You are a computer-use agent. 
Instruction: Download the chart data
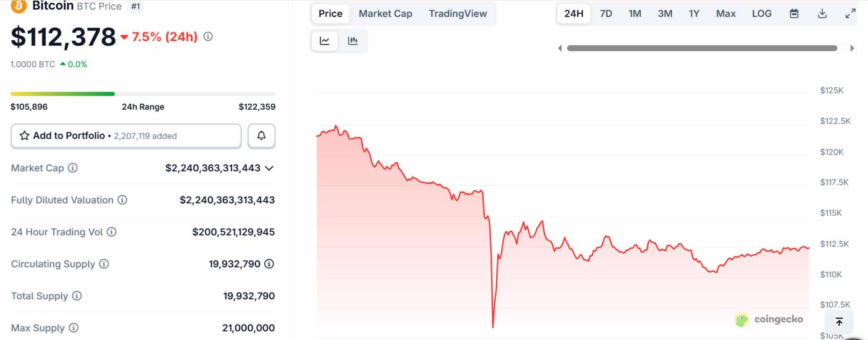(x=822, y=14)
